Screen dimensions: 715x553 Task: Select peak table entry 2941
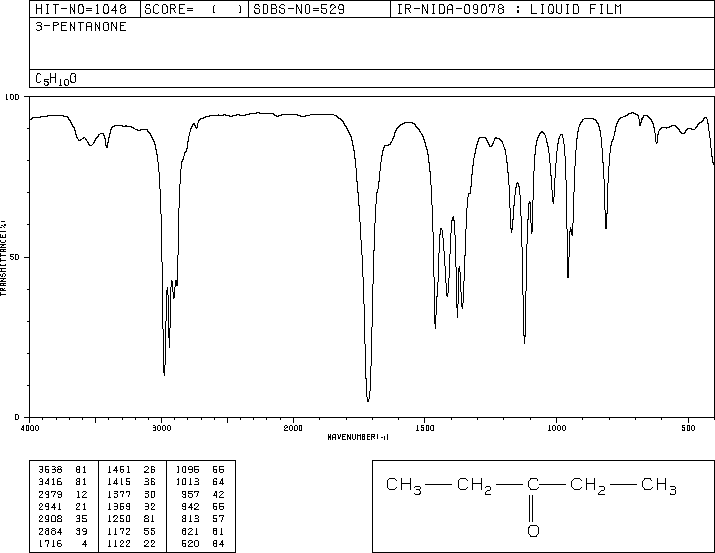50,506
